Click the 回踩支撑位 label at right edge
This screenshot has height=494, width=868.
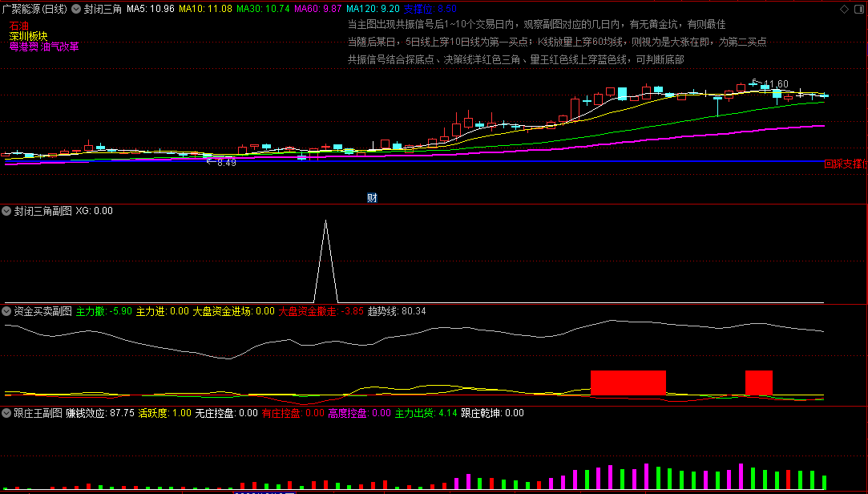click(846, 164)
